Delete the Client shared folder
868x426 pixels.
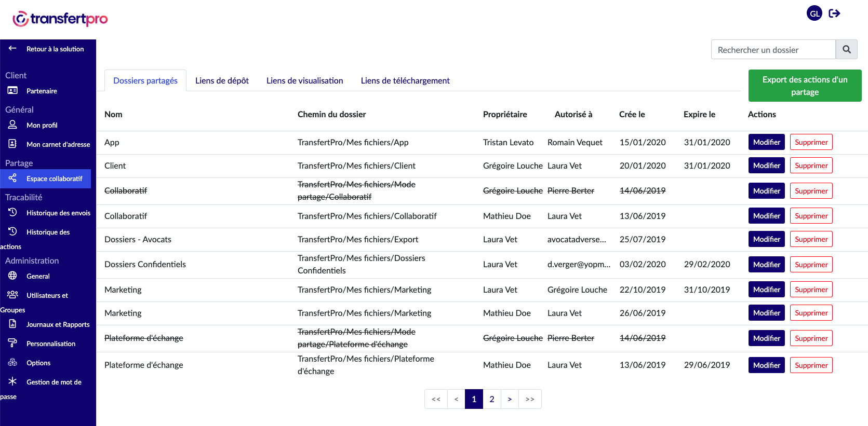(811, 166)
